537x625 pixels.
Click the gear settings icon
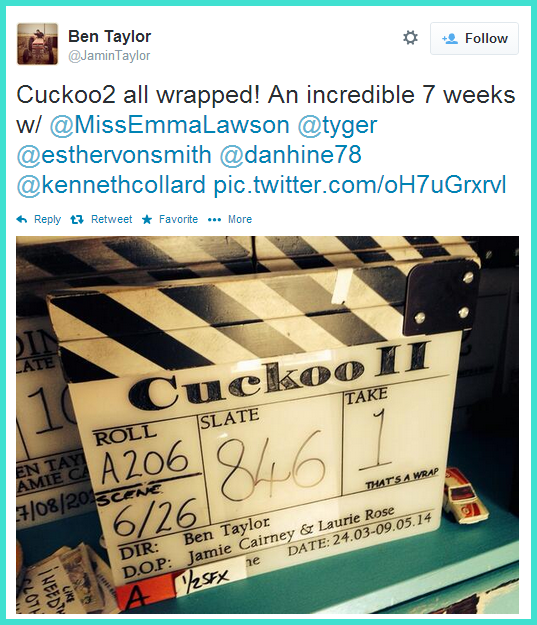[x=410, y=38]
